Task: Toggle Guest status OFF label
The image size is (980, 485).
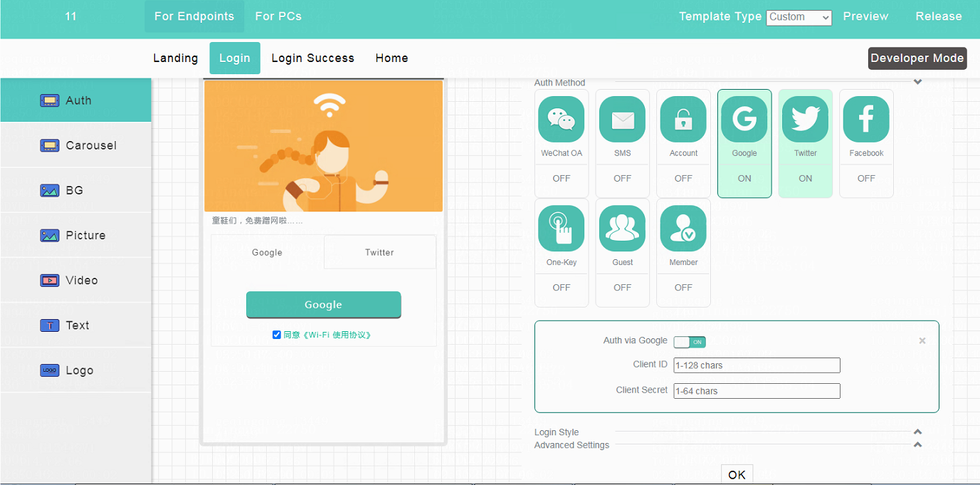Action: pos(623,288)
